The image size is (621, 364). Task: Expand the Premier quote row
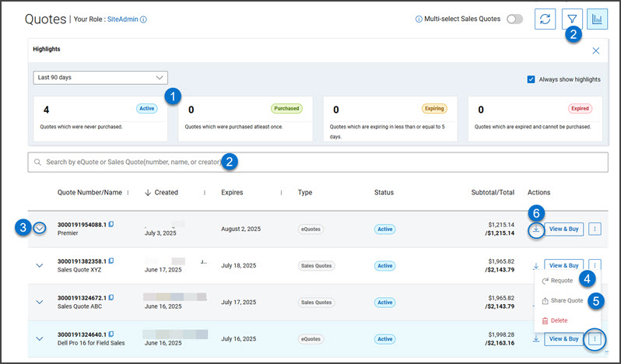[x=40, y=228]
